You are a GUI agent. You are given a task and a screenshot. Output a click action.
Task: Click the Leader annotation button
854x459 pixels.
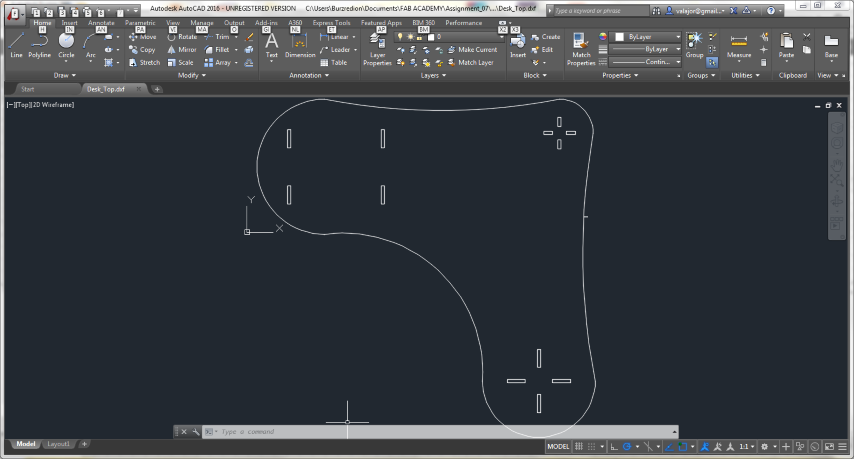pos(335,50)
